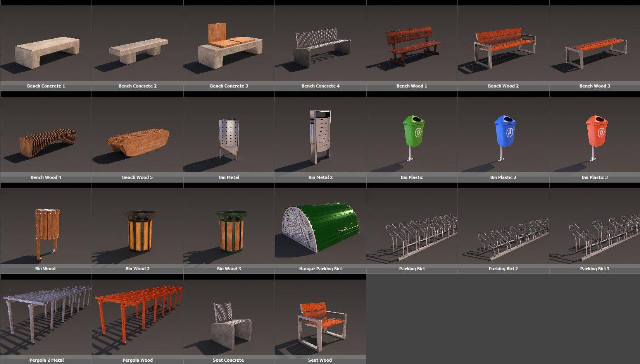The width and height of the screenshot is (640, 364).
Task: Select the perforated Bin Metal item
Action: 229,137
